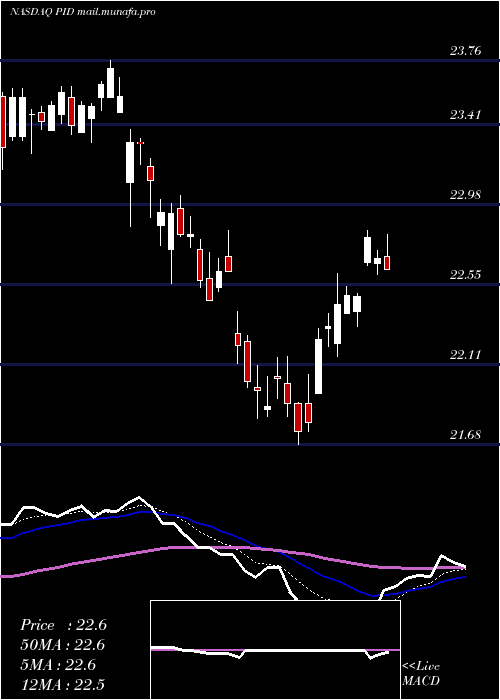This screenshot has width=500, height=700.
Task: Select the 23.76 price level label
Action: coord(466,51)
